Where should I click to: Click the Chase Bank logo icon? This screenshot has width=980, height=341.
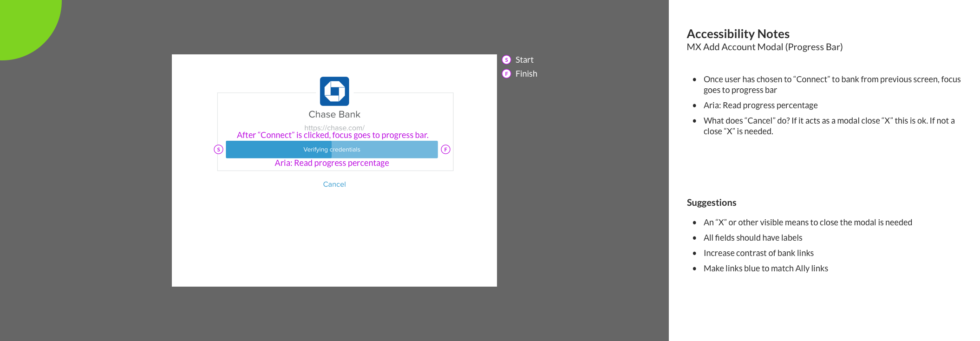point(334,91)
